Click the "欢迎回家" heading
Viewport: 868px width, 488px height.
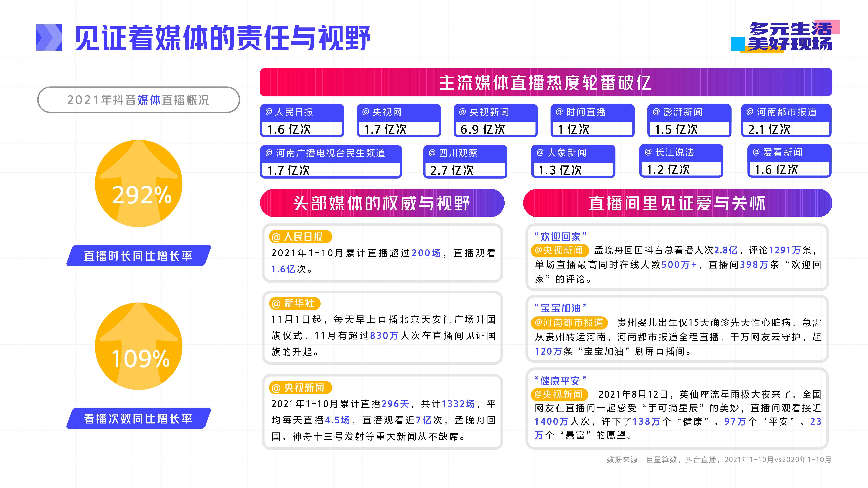[560, 236]
